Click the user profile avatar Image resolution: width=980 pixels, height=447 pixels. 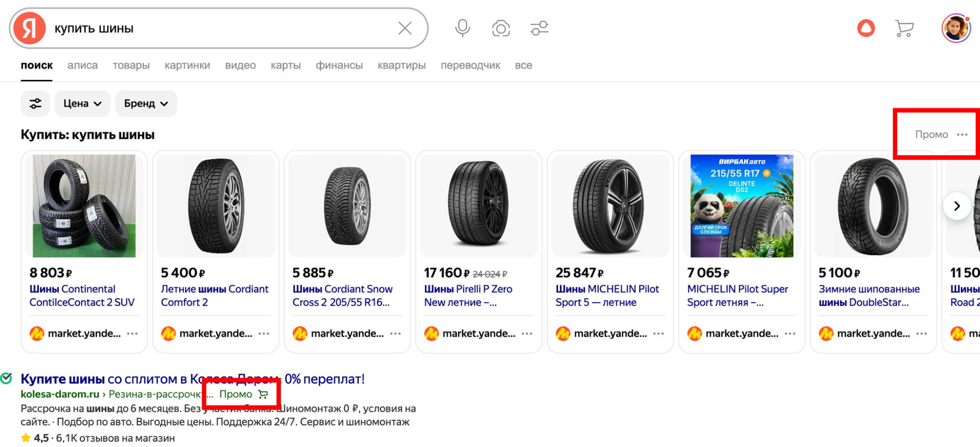pyautogui.click(x=955, y=28)
